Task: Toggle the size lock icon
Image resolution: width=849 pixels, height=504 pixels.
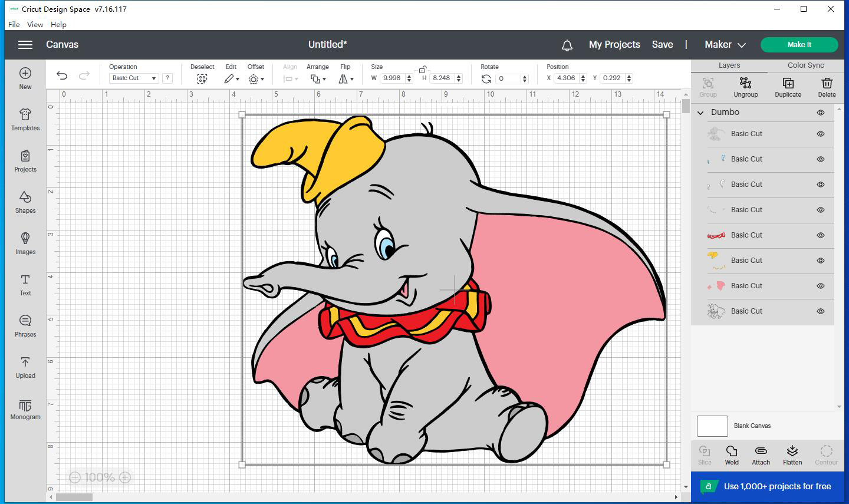Action: (x=422, y=70)
